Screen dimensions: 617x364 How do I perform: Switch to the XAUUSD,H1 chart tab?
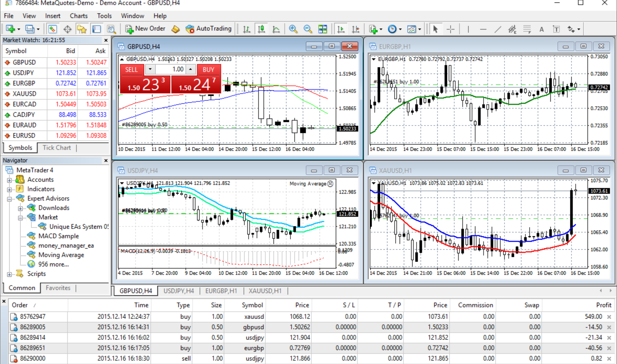point(265,291)
